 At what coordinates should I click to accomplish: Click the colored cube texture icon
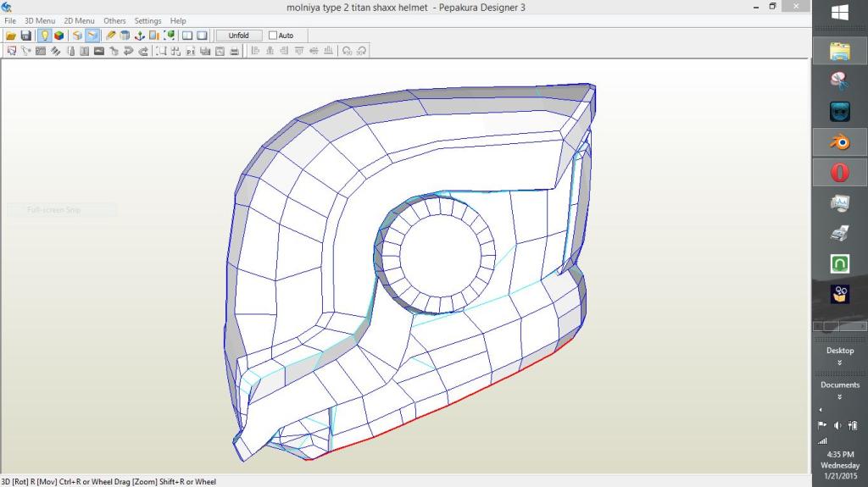pos(58,36)
